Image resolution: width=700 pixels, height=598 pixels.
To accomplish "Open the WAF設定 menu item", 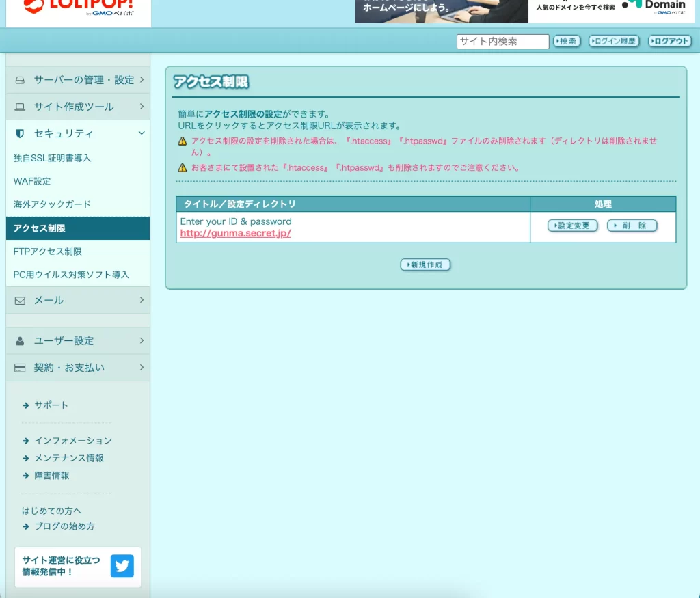I will click(32, 181).
